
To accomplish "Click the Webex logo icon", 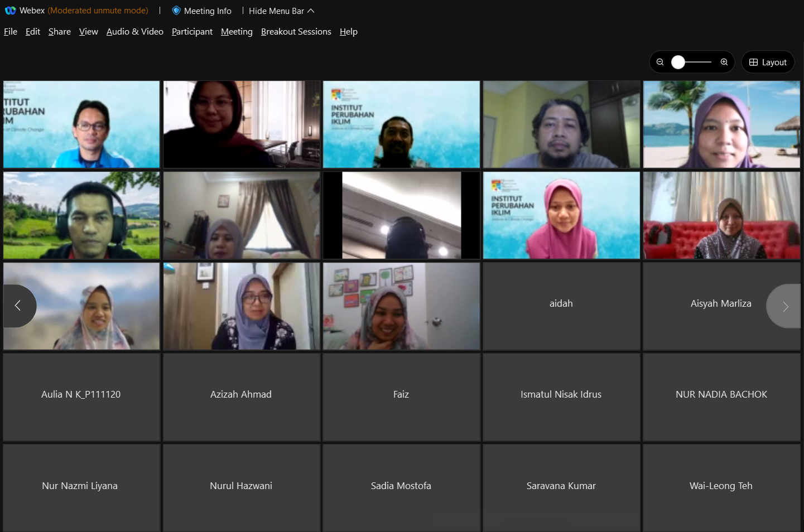I will [10, 11].
